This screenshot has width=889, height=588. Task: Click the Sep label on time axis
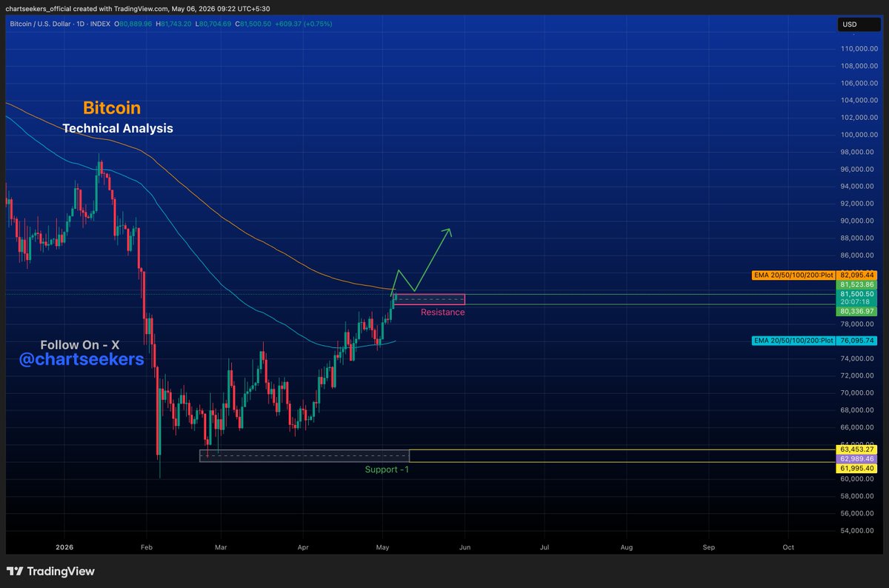point(709,548)
